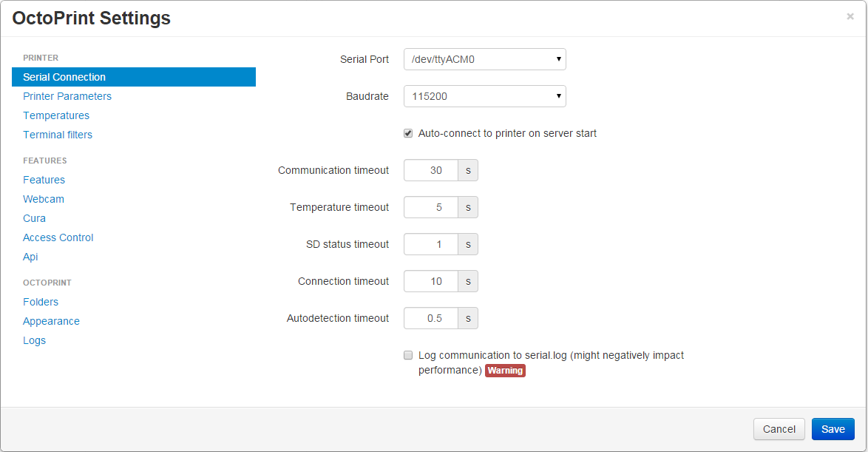Open Cura settings section
Image resolution: width=868 pixels, height=452 pixels.
34,218
